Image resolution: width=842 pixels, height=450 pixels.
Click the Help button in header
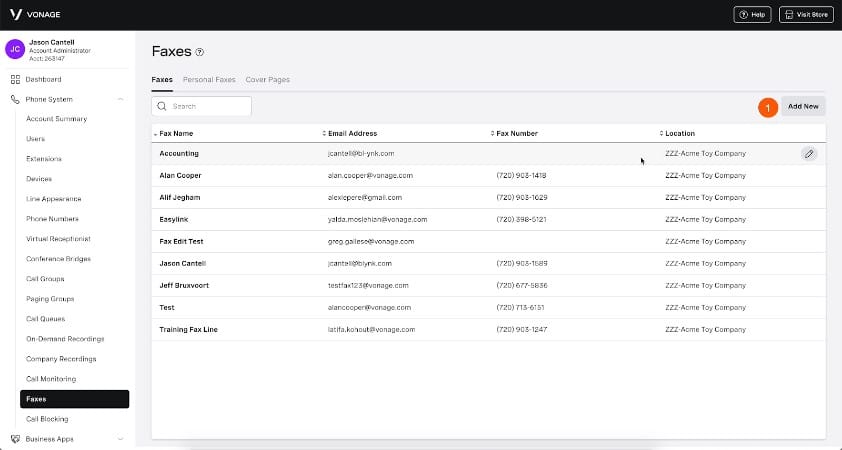[753, 14]
